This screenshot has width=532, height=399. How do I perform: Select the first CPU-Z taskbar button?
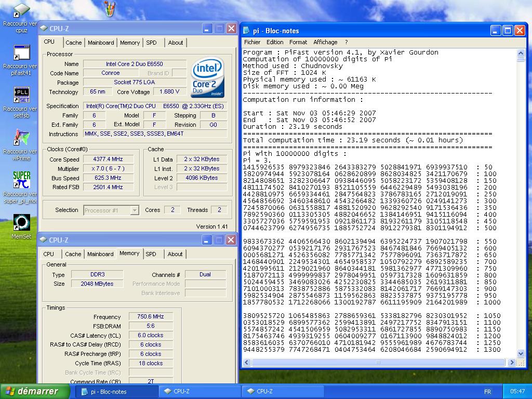coord(199,392)
